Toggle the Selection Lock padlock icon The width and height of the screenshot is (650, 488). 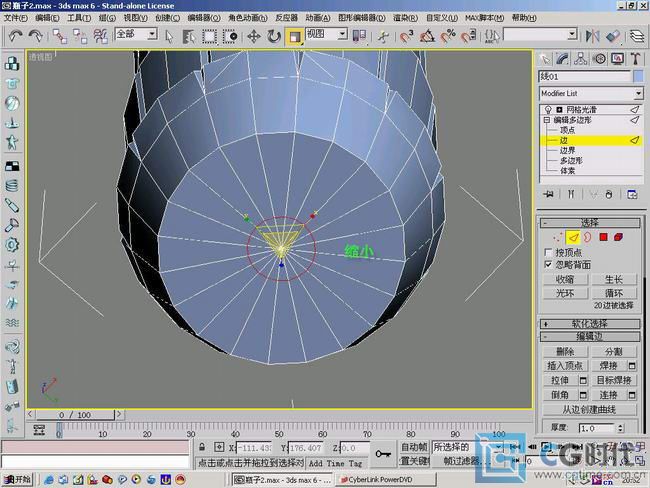202,447
